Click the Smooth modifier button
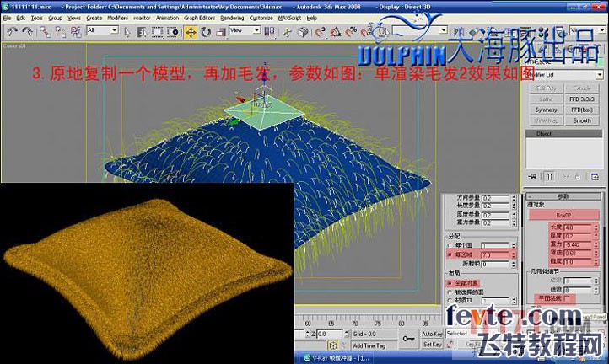This screenshot has height=364, width=609. tap(582, 120)
